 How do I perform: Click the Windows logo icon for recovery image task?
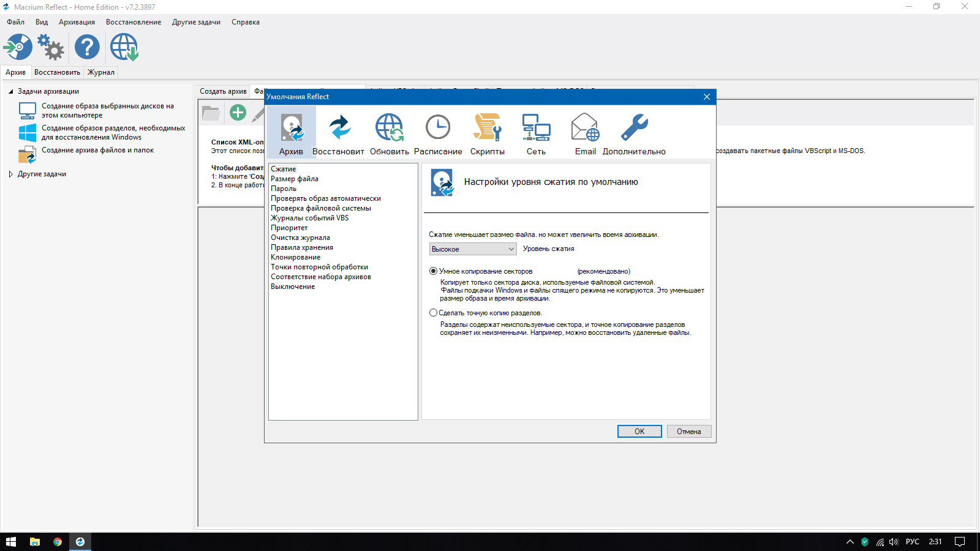pos(28,133)
